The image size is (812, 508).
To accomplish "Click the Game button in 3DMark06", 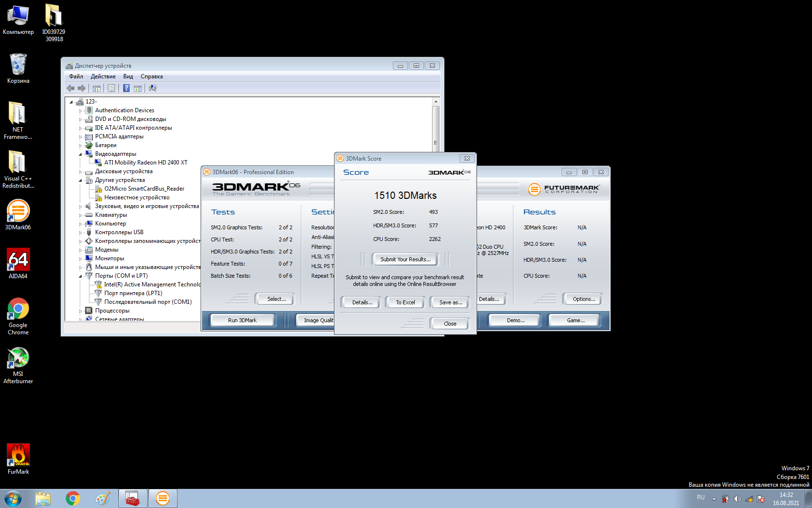I will (575, 320).
